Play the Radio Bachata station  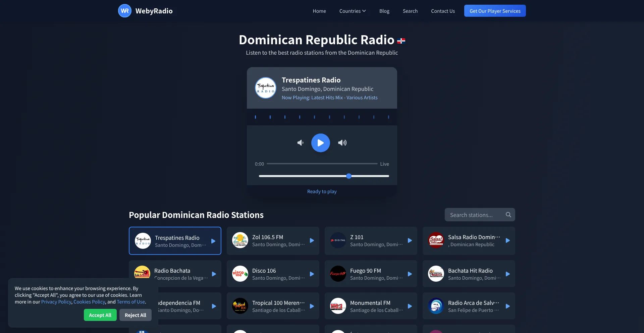pyautogui.click(x=214, y=274)
